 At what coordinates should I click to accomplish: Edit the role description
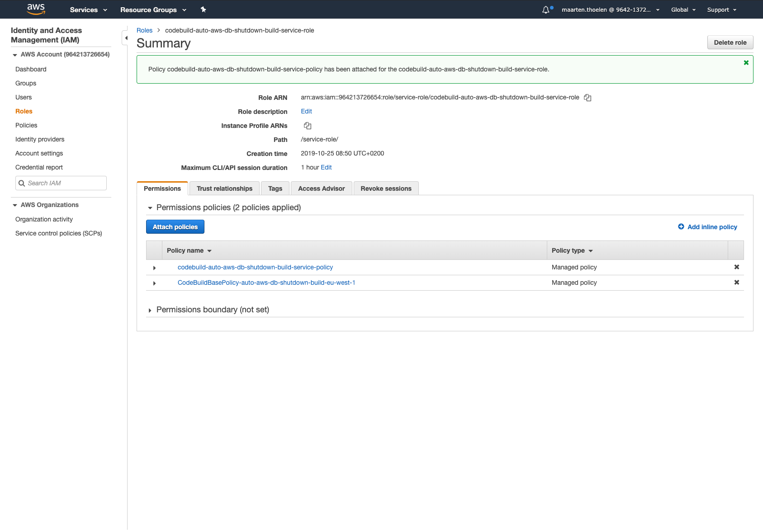pyautogui.click(x=306, y=111)
